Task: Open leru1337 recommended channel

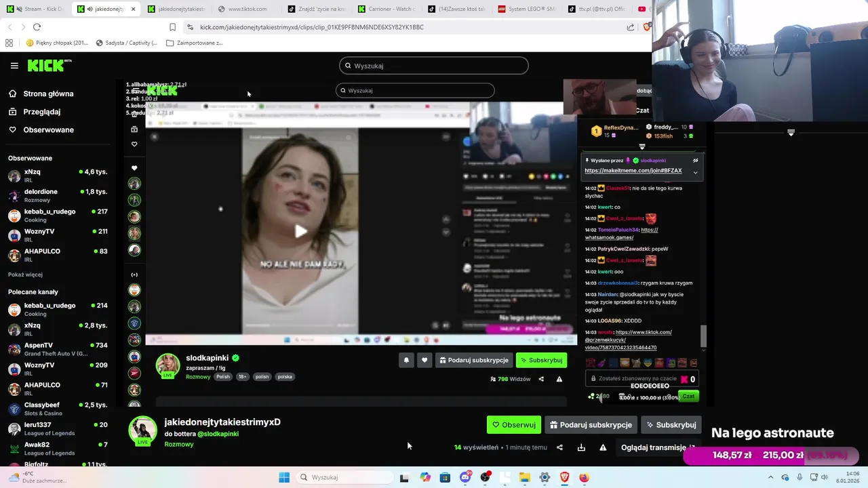Action: [x=58, y=428]
